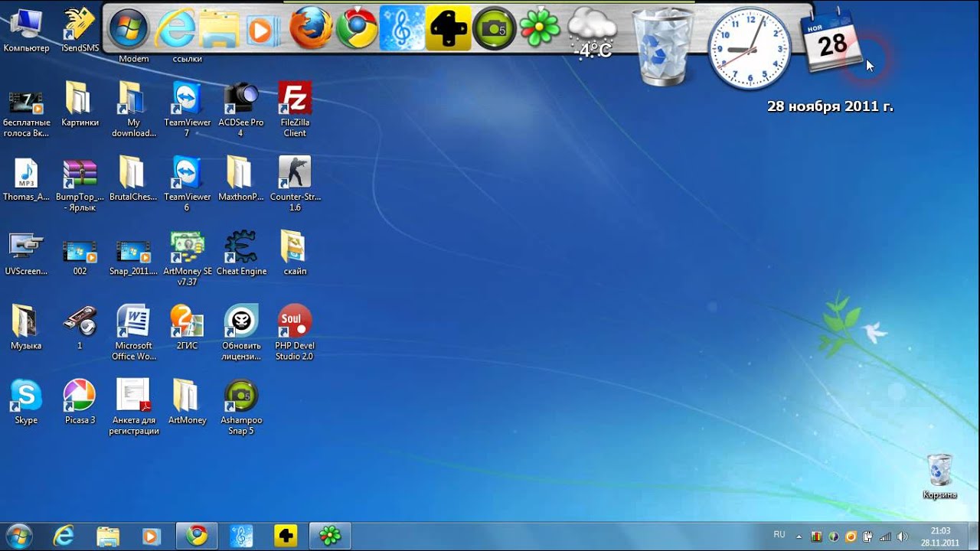
Task: Launch ICQ flower icon in the dock
Action: pyautogui.click(x=541, y=28)
